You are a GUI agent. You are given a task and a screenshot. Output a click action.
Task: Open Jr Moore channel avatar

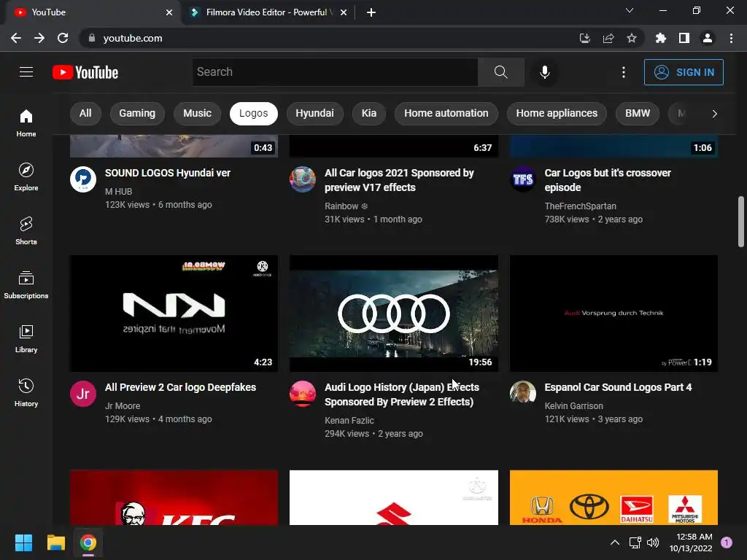(x=83, y=393)
